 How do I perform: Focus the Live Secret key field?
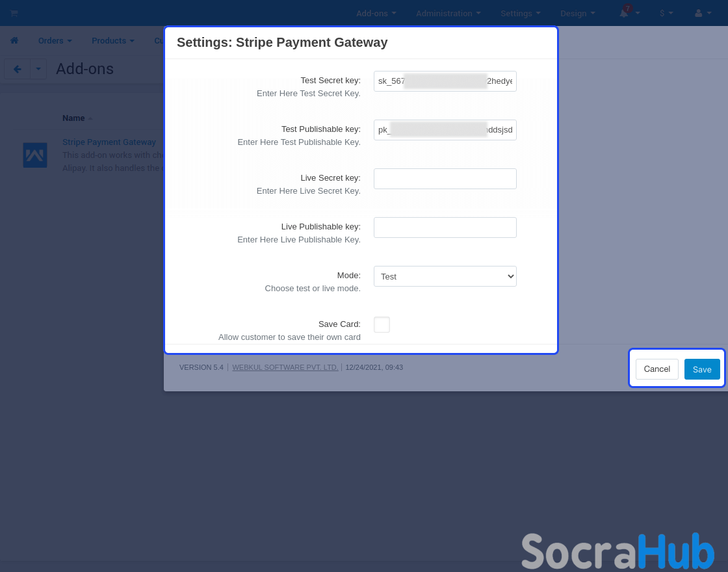[445, 179]
